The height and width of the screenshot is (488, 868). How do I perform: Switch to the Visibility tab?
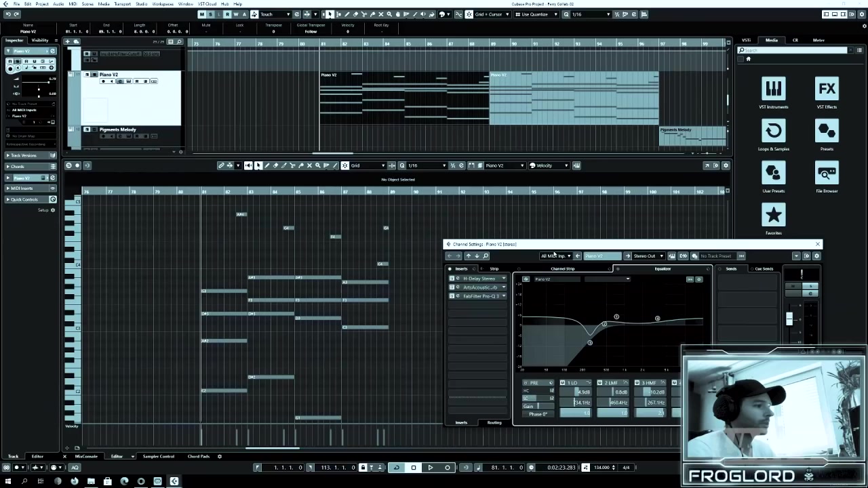pos(40,40)
